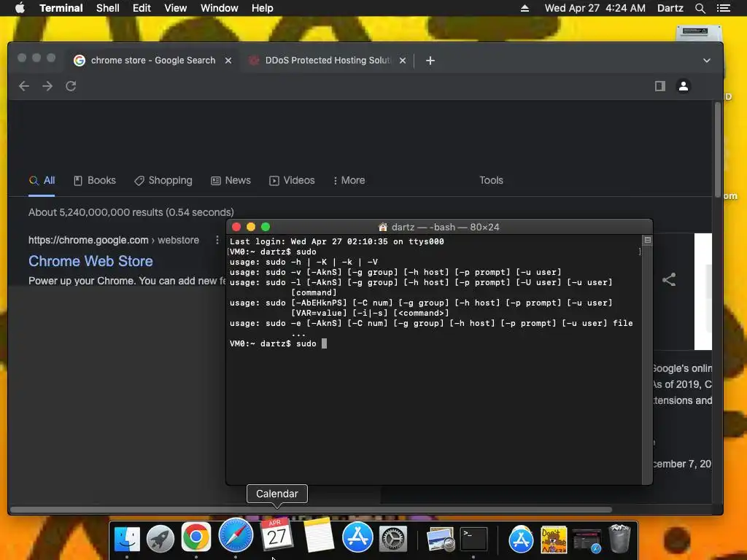Viewport: 747px width, 560px height.
Task: Open the Window menu
Action: [x=219, y=8]
